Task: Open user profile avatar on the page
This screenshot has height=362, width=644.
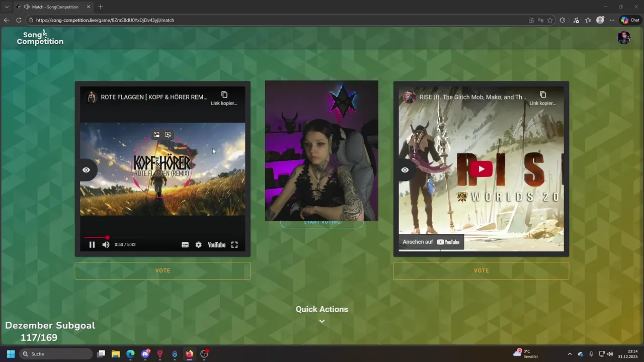Action: (624, 38)
